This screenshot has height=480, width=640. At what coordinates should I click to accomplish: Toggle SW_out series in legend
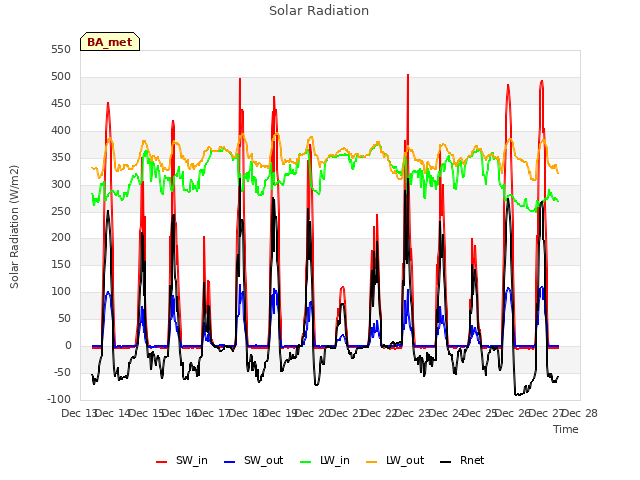pyautogui.click(x=253, y=460)
